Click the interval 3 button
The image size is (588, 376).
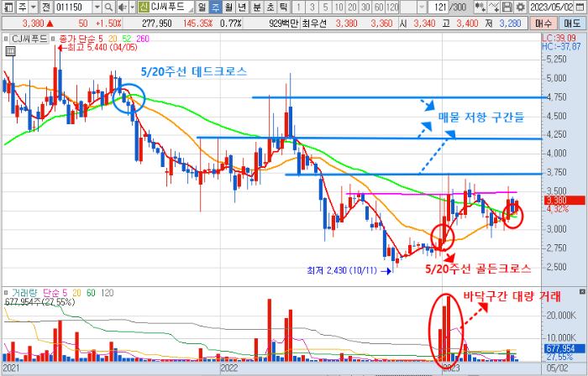tap(312, 7)
